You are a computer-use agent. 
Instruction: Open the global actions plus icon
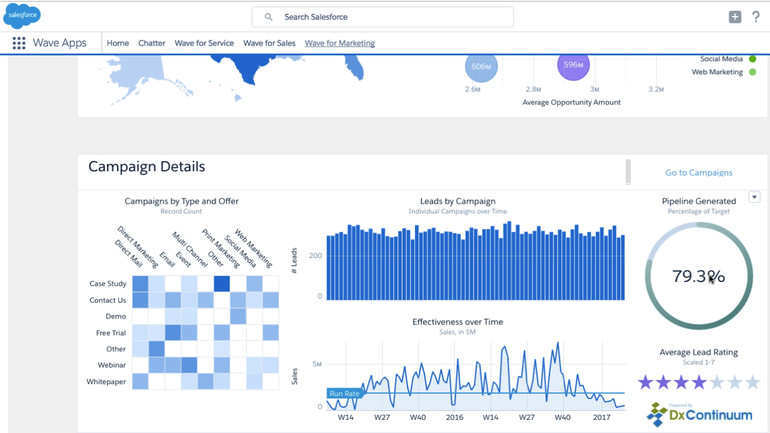tap(735, 17)
